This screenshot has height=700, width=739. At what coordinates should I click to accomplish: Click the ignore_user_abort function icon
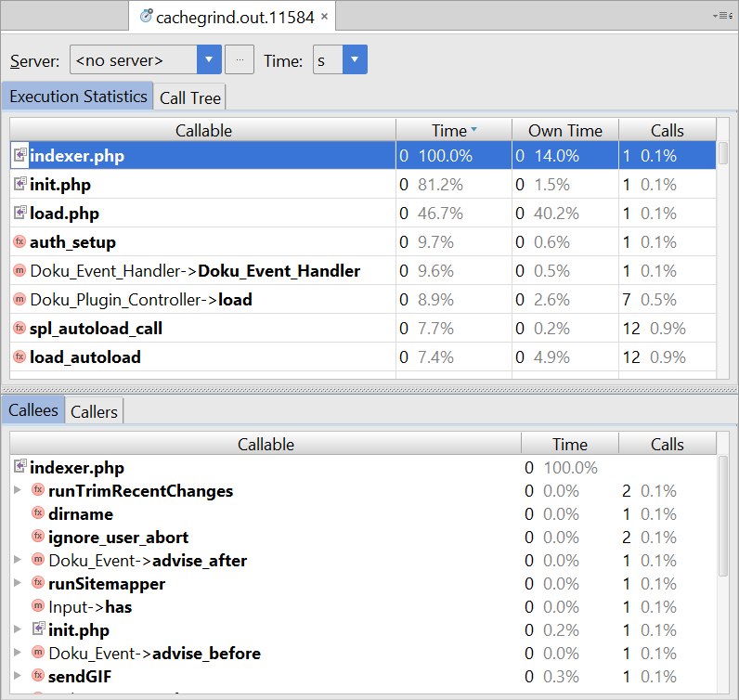[38, 536]
